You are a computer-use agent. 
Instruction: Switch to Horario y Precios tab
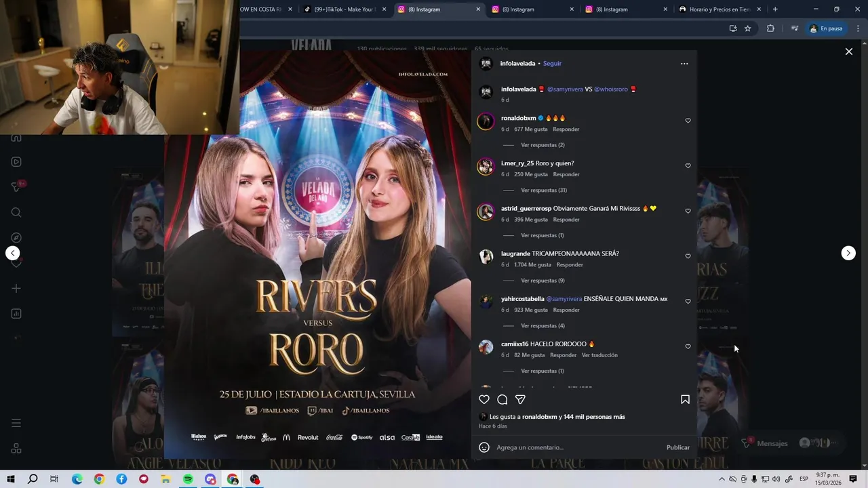[720, 9]
